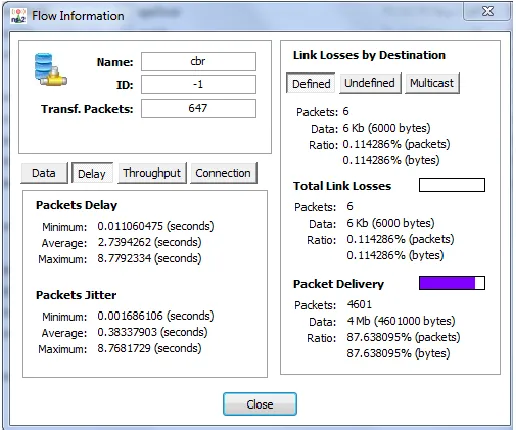
Task: Click the Name field containing cbr
Action: (198, 61)
